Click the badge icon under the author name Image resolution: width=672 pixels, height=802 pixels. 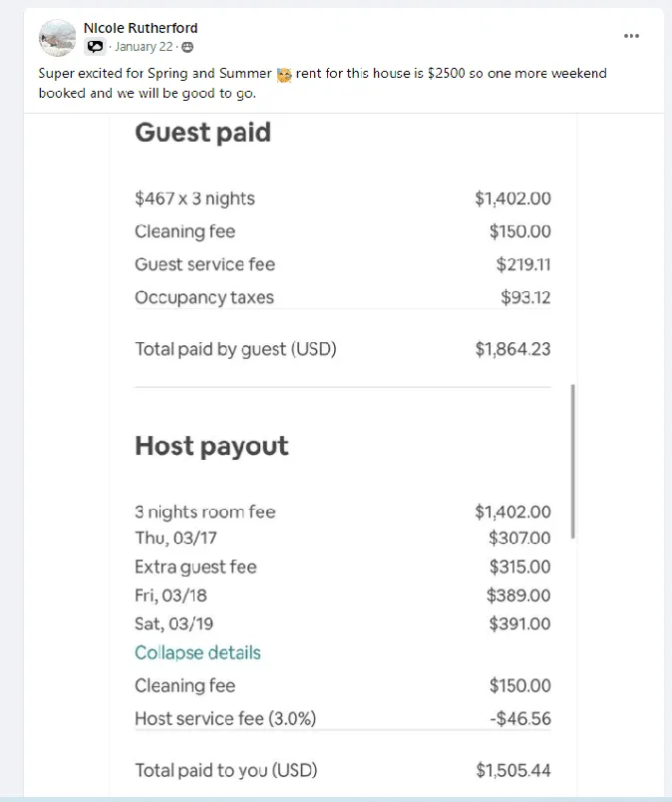95,47
